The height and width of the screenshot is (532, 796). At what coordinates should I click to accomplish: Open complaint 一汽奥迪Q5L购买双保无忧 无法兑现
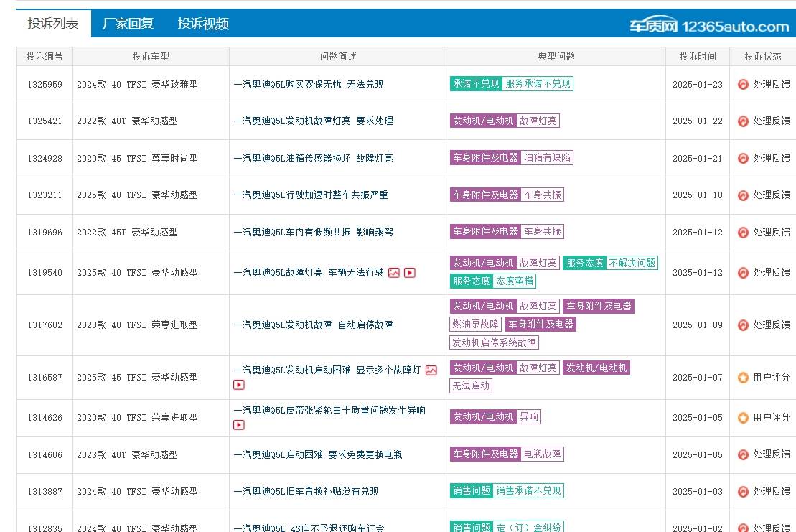click(309, 84)
